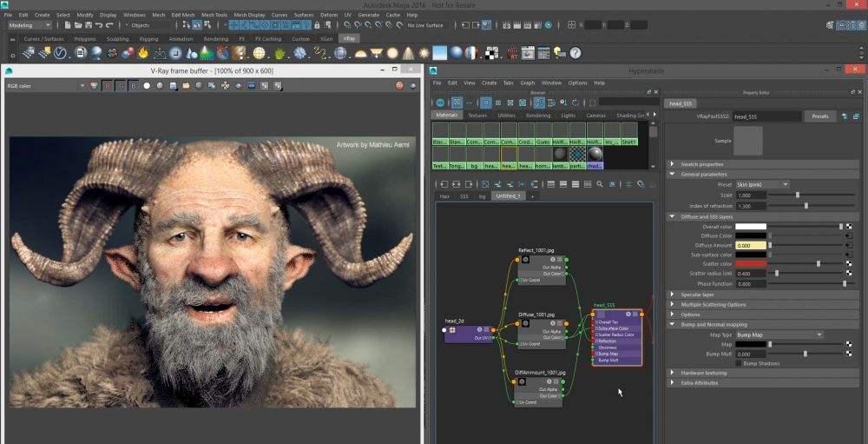Toggle the shelf editor icon left of shelf tabs
This screenshot has width=868, height=444.
[13, 39]
